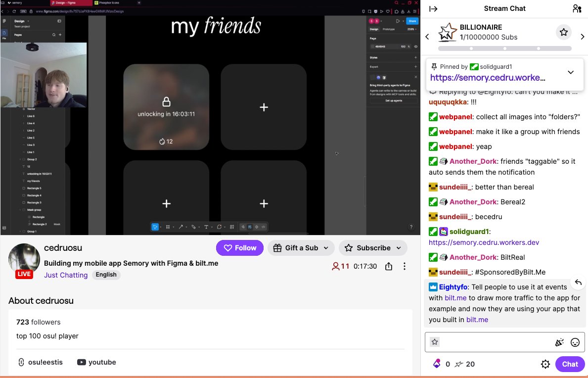Viewport: 588px width, 378px height.
Task: Collapse the Stream Chat panel
Action: click(x=433, y=8)
